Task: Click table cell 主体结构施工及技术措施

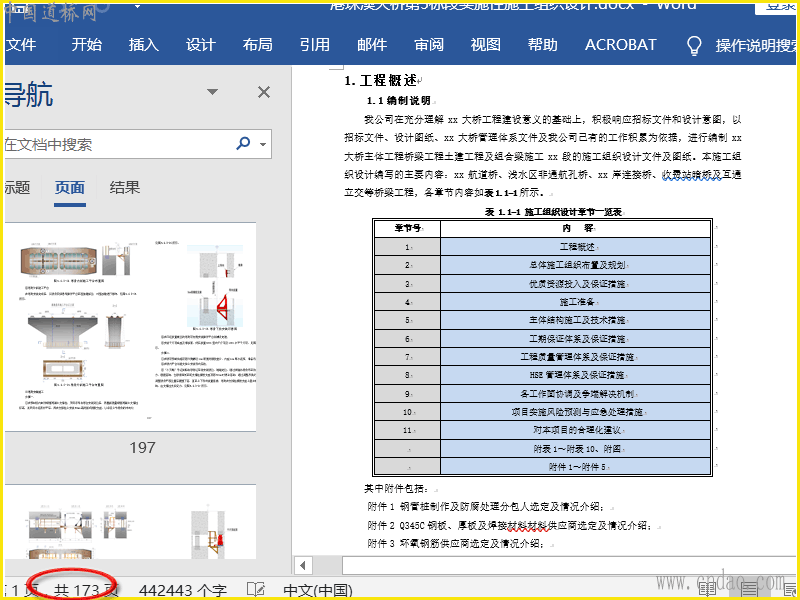Action: (576, 320)
